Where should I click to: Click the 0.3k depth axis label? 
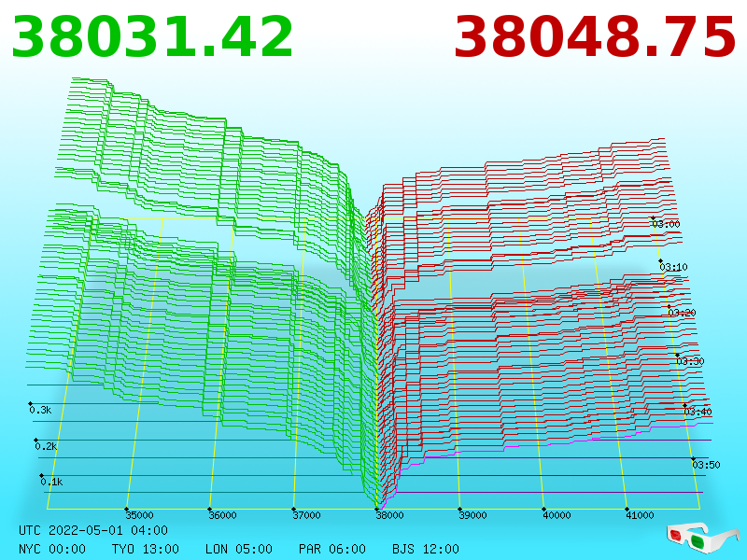tap(40, 410)
